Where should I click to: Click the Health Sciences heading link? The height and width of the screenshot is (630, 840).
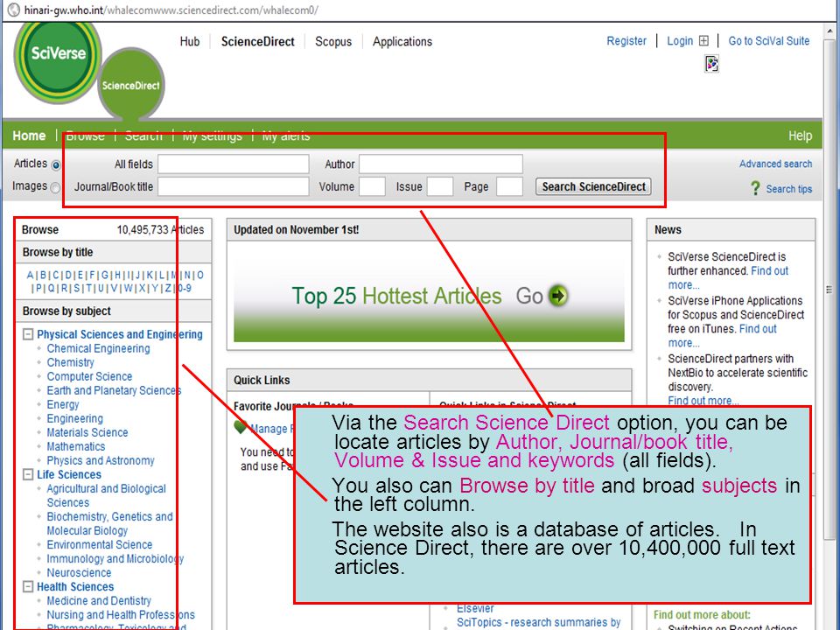pos(75,586)
